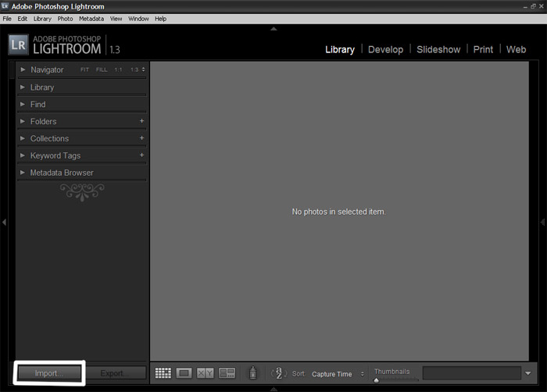The image size is (547, 392).
Task: Open the Help menu
Action: tap(160, 19)
